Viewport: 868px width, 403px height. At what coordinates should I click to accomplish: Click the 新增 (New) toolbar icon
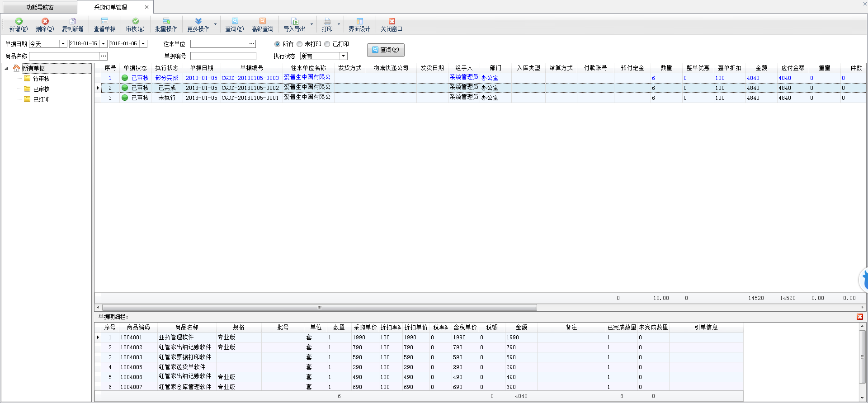click(19, 21)
